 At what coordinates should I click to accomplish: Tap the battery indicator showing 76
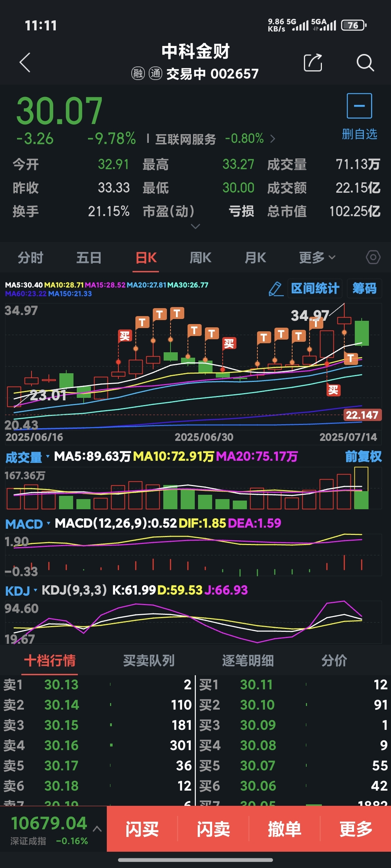(x=354, y=25)
